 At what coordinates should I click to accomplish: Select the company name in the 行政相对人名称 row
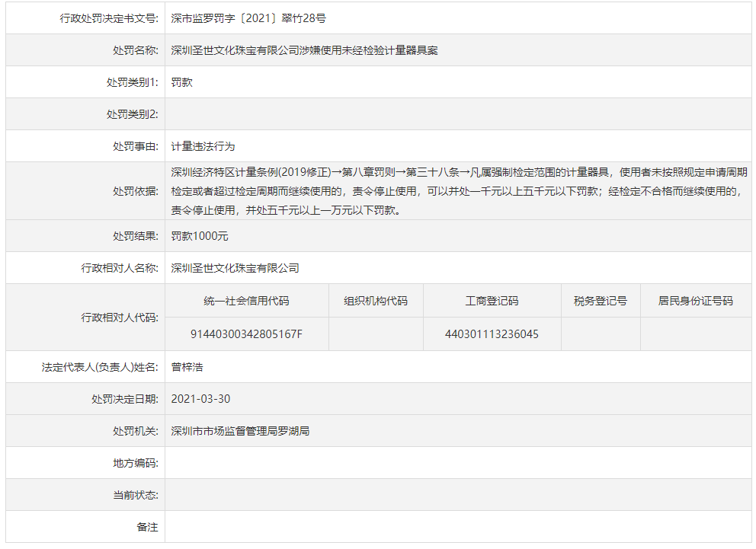(235, 268)
